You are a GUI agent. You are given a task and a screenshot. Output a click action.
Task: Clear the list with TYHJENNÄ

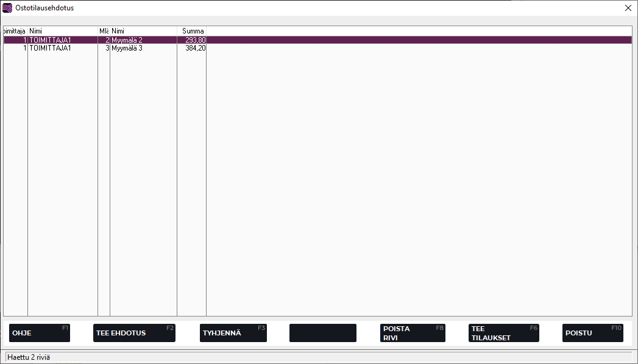point(233,333)
